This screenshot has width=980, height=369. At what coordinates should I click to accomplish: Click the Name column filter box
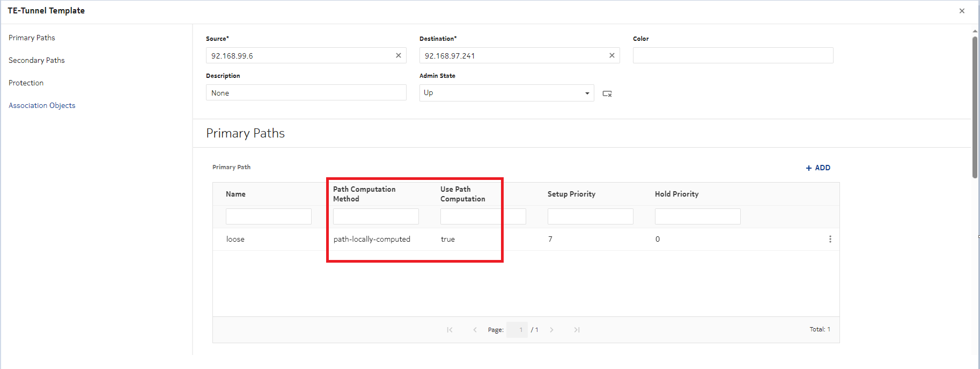coord(268,216)
